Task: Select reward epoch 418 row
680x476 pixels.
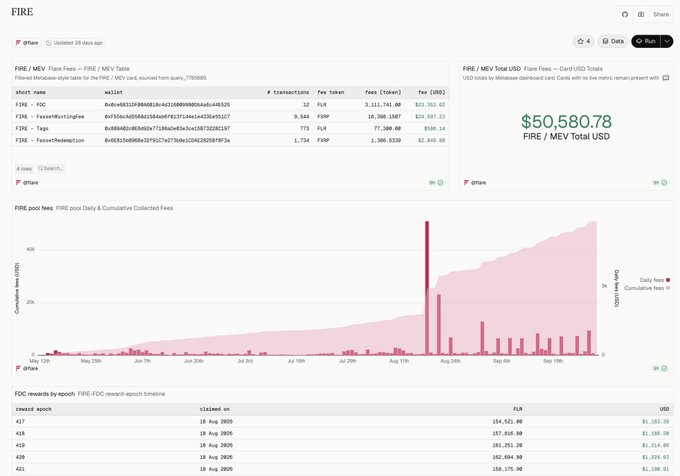Action: tap(342, 434)
